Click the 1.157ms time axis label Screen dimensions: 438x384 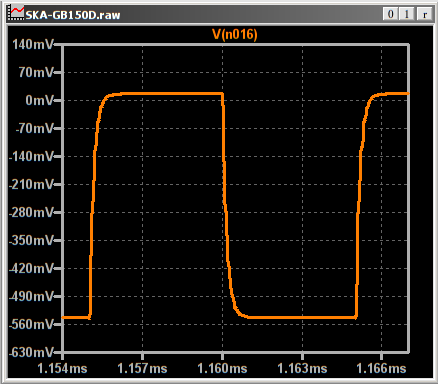click(142, 369)
